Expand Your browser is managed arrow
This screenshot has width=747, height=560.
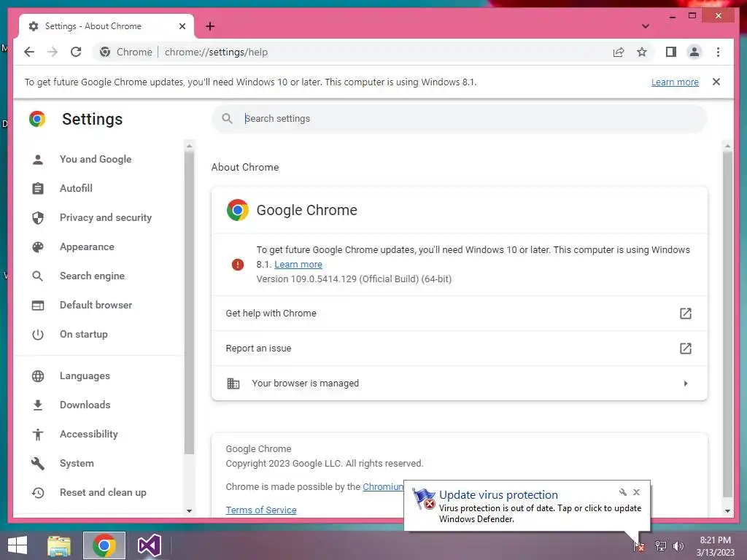pos(686,384)
